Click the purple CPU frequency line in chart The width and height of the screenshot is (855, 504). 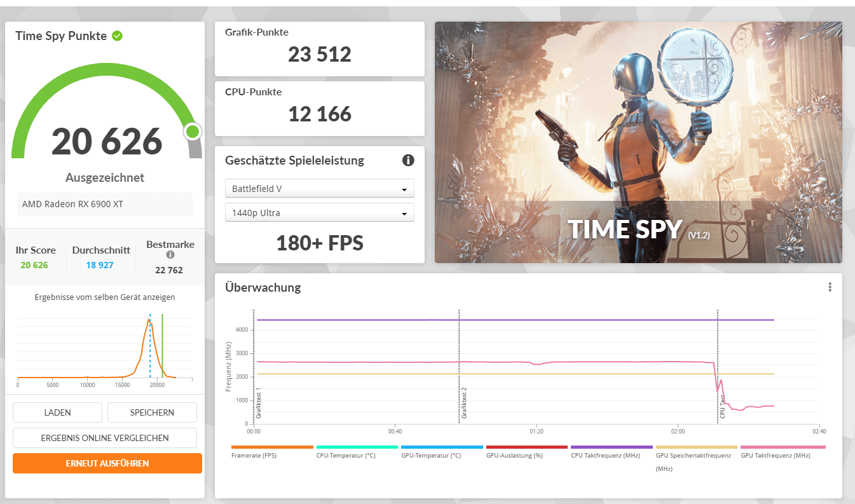[515, 320]
